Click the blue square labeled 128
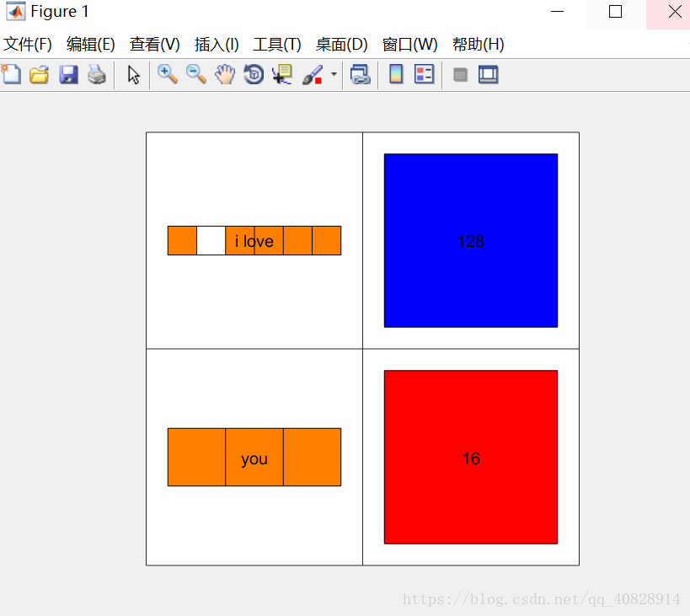Viewport: 690px width, 616px height. [471, 241]
